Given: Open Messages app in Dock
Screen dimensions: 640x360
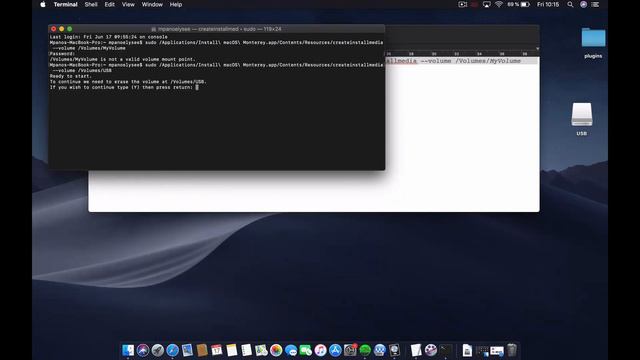Looking at the screenshot, I should click(x=291, y=350).
